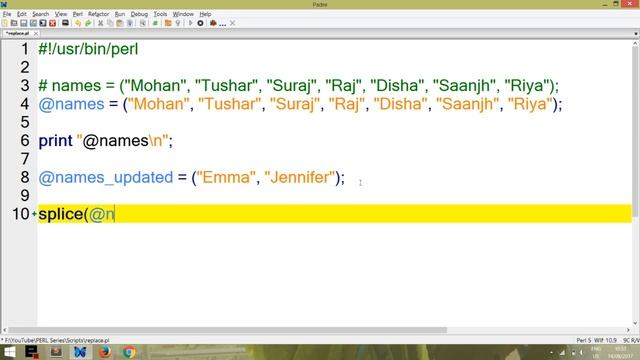This screenshot has height=360, width=640.
Task: Open the Windows Start button
Action: coord(9,352)
